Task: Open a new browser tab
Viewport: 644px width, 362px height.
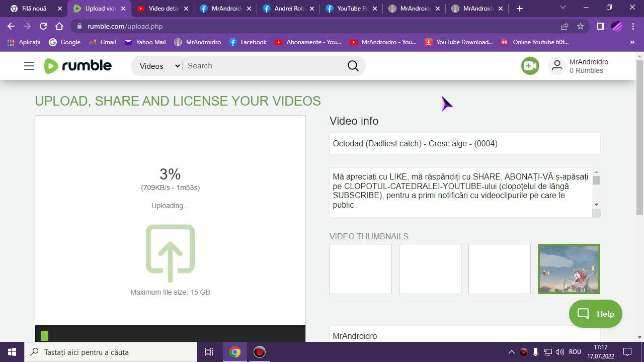Action: (x=520, y=9)
